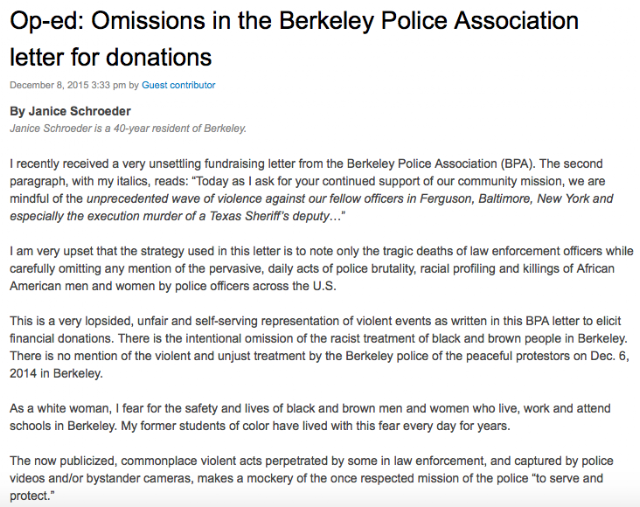The width and height of the screenshot is (640, 507).
Task: Click the paragraph beginning 'As a white woman'
Action: tap(310, 417)
